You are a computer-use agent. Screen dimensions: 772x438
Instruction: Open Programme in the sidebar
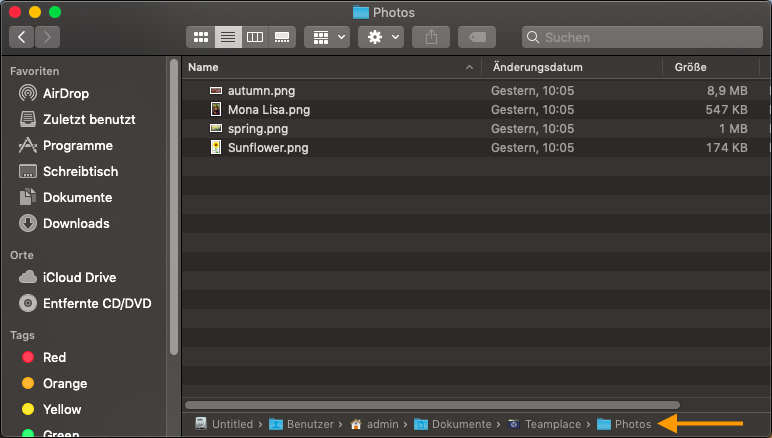point(66,146)
